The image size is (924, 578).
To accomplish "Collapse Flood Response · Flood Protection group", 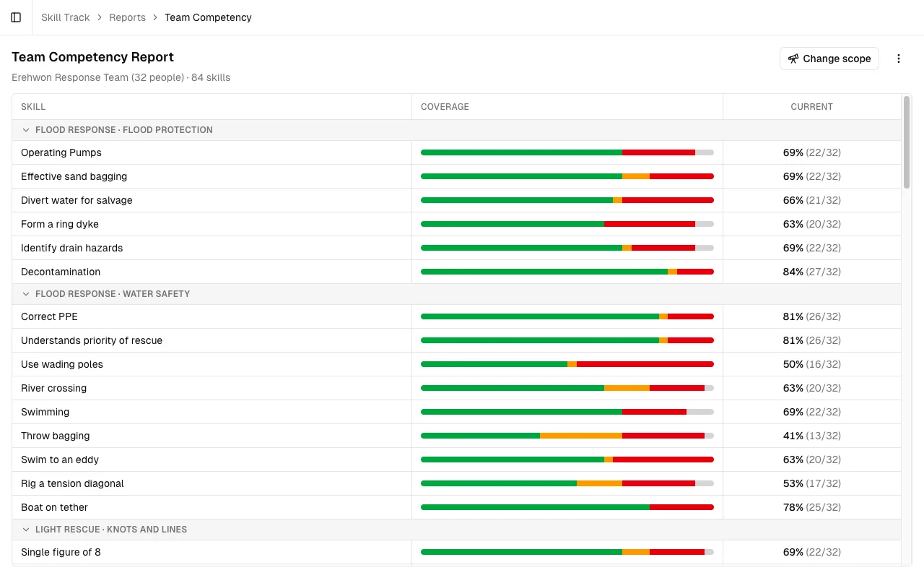I will pos(27,130).
